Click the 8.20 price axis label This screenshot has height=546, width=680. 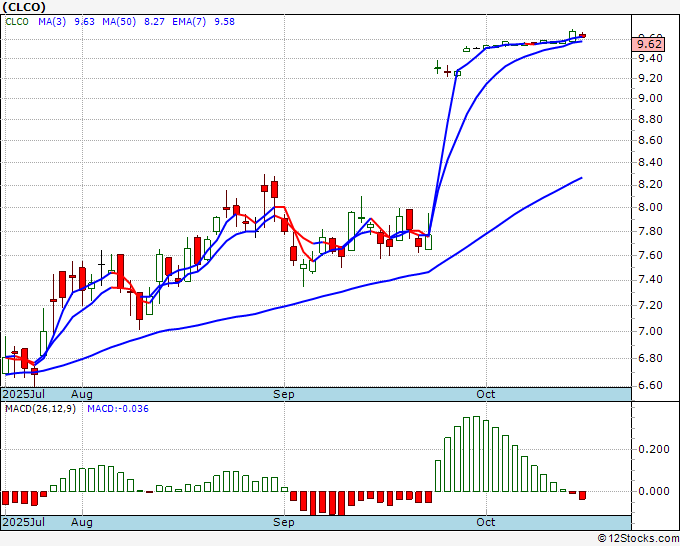click(650, 184)
